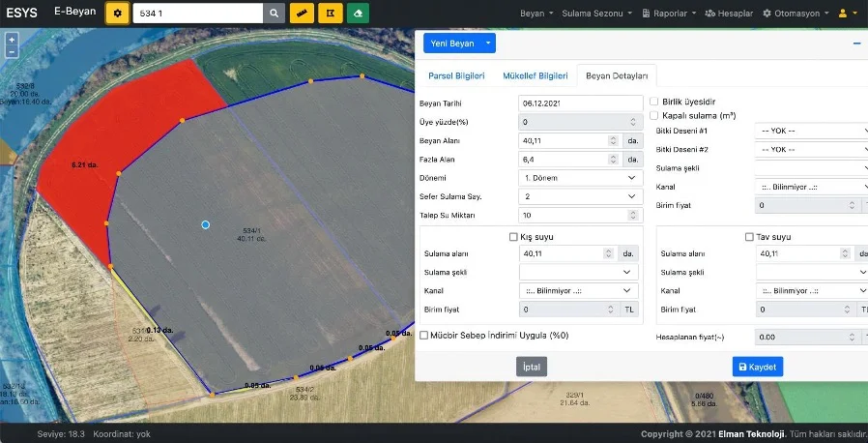
Task: Click the Beyan Tarihi date field
Action: click(580, 102)
